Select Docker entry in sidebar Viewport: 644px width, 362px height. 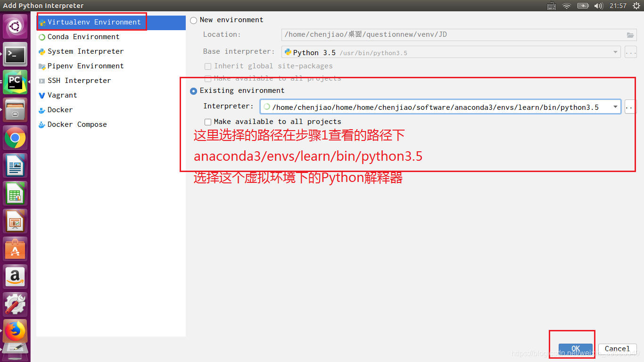pos(111,110)
